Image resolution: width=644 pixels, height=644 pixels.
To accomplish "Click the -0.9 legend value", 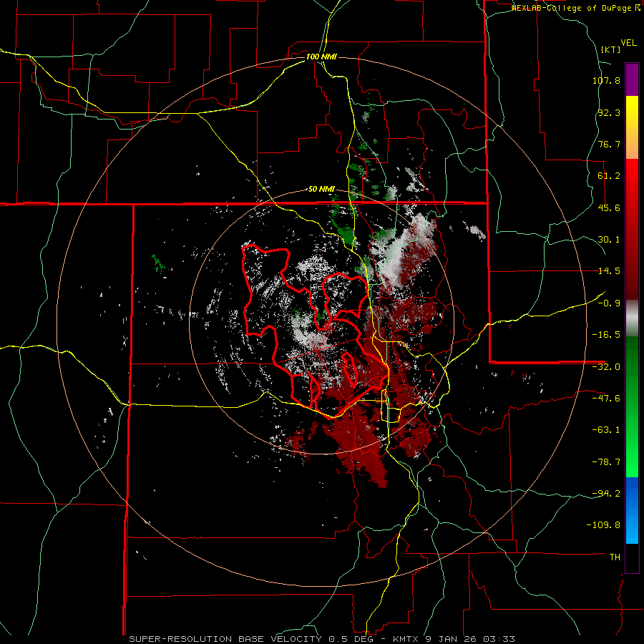I will [609, 303].
